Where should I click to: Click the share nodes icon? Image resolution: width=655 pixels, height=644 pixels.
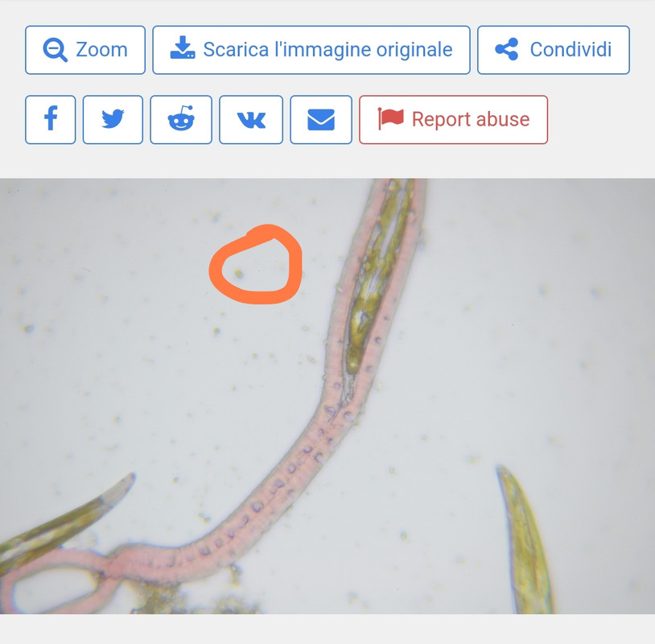coord(507,49)
